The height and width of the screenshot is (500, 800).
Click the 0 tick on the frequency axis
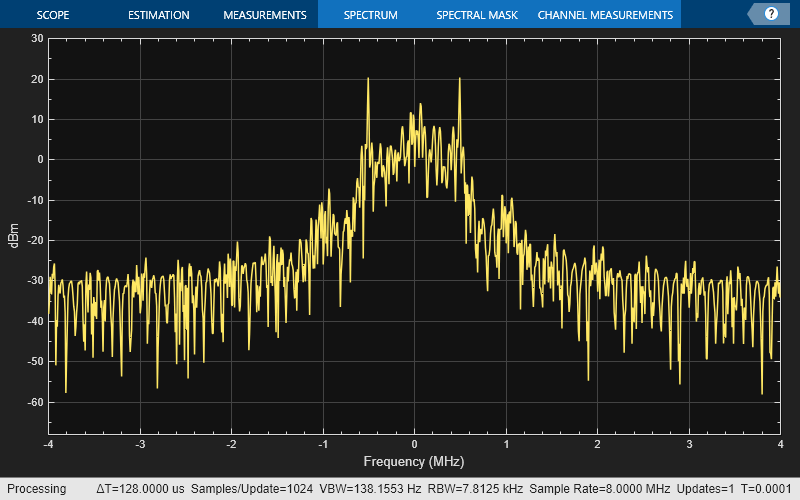[414, 443]
